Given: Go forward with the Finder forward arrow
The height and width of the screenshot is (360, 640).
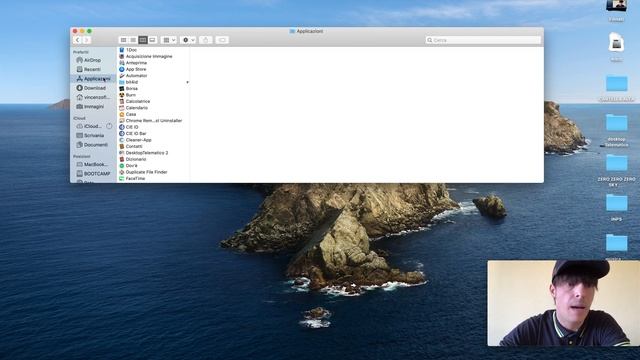Looking at the screenshot, I should 87,40.
